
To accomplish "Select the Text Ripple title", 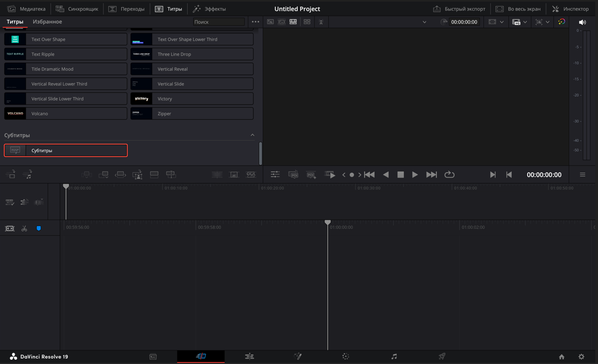I will click(x=65, y=54).
